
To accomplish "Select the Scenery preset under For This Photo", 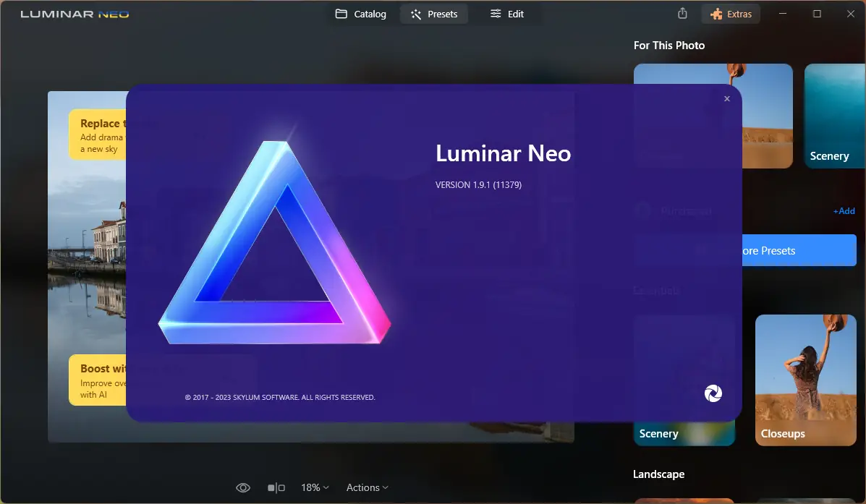I will click(835, 116).
